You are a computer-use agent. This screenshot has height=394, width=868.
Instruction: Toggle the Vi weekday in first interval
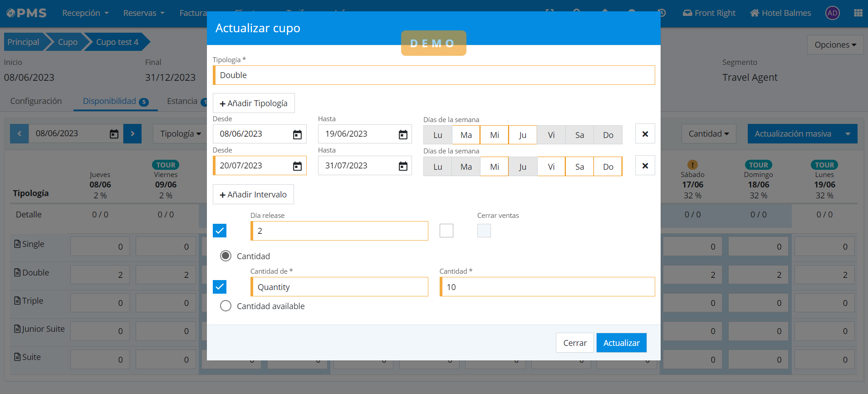551,135
